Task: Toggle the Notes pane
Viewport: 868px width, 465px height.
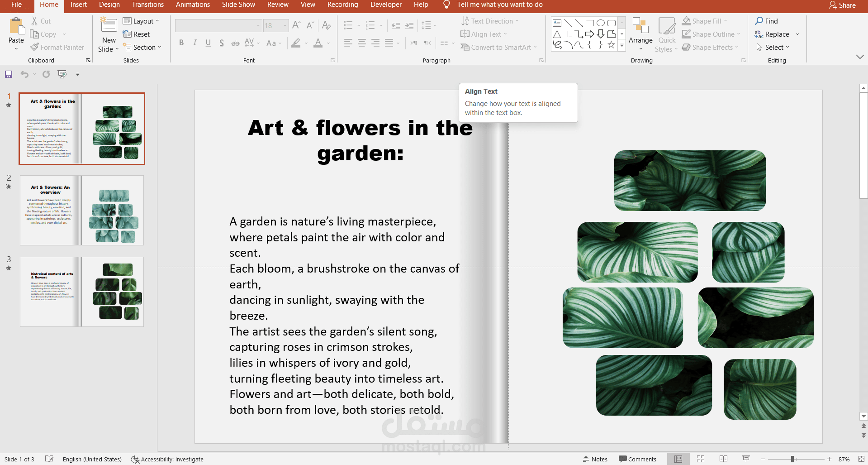Action: tap(595, 459)
